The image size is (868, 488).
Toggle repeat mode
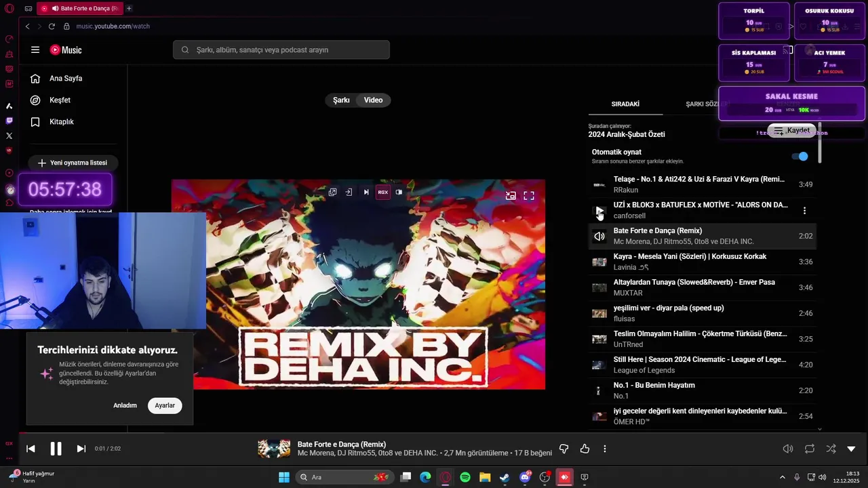click(810, 449)
